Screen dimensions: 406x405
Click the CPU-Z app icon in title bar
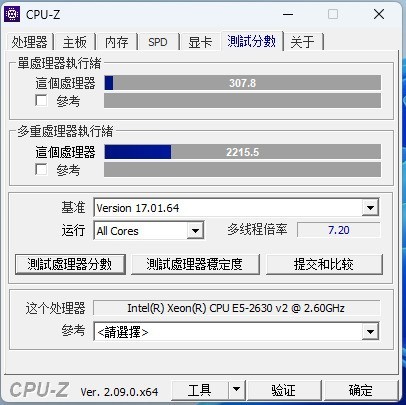pyautogui.click(x=12, y=14)
